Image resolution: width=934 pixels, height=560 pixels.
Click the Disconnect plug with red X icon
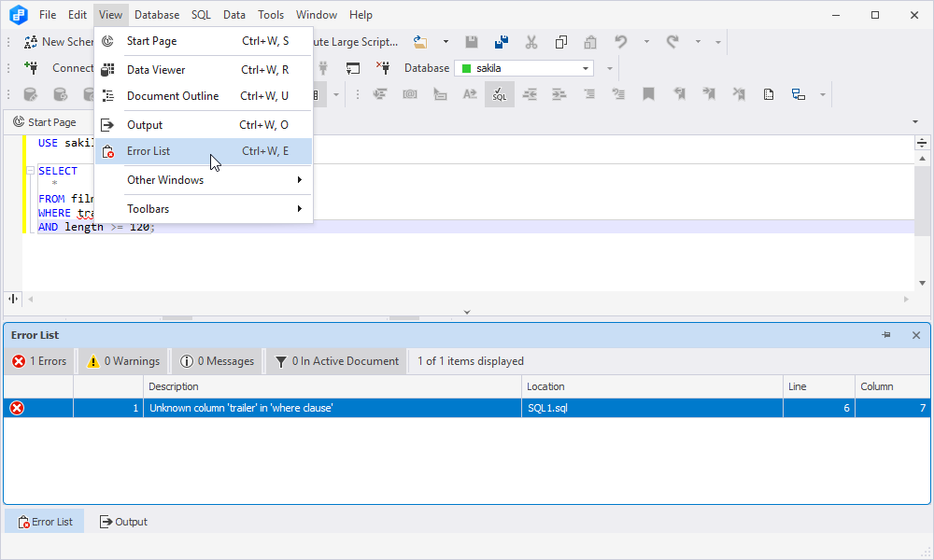point(382,68)
